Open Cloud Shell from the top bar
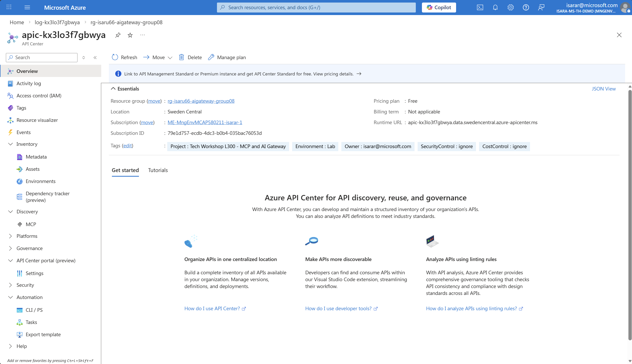The height and width of the screenshot is (364, 632). (480, 7)
